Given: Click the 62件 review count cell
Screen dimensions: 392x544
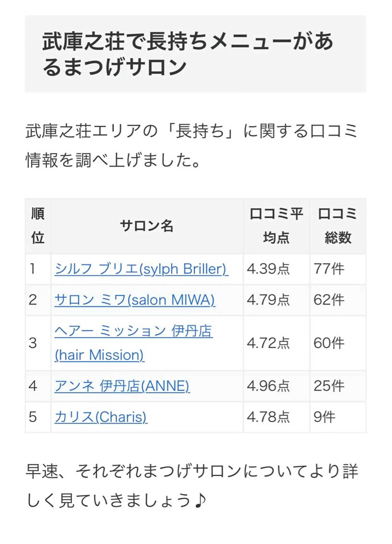Looking at the screenshot, I should [329, 300].
